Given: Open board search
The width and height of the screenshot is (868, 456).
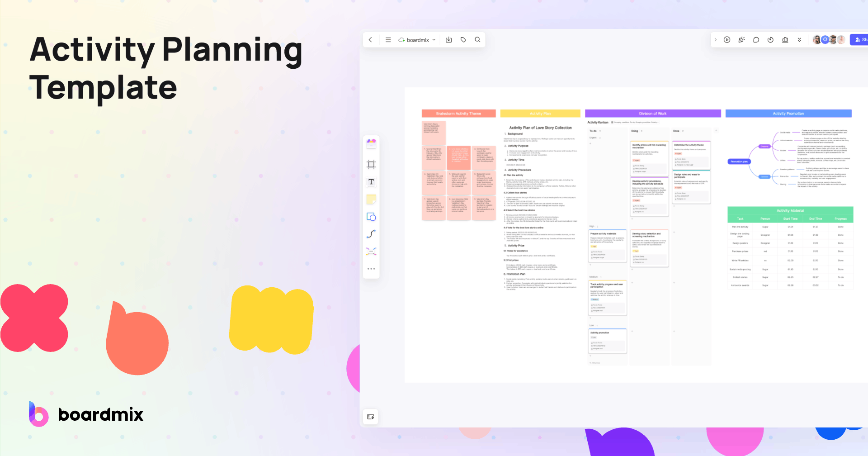Looking at the screenshot, I should 477,39.
